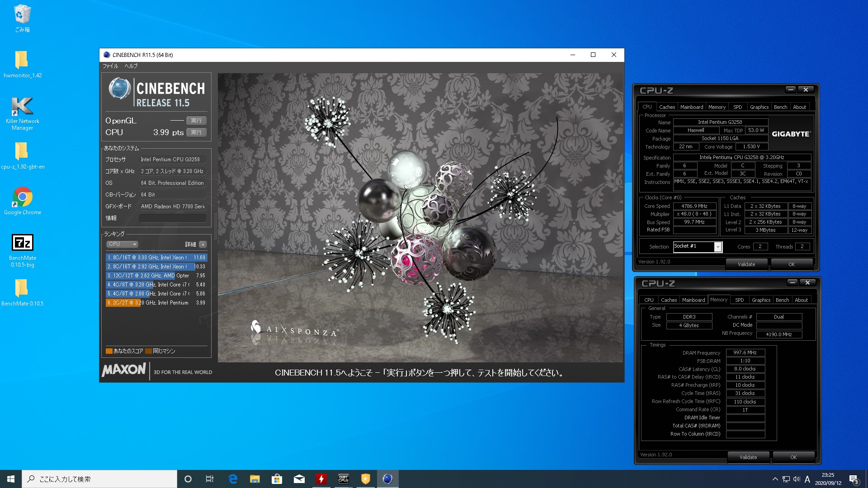This screenshot has height=488, width=868.
Task: Select ranking entry 5 Core i7 5.06
Action: pyautogui.click(x=156, y=294)
